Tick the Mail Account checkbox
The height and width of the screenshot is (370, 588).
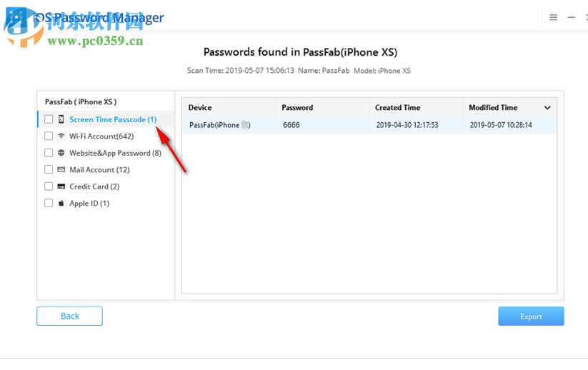(x=49, y=169)
